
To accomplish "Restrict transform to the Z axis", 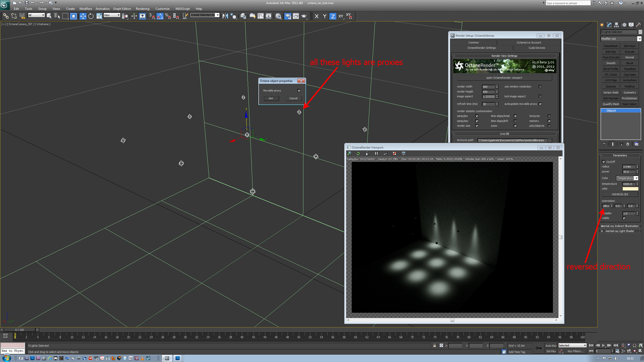I will pos(332,16).
